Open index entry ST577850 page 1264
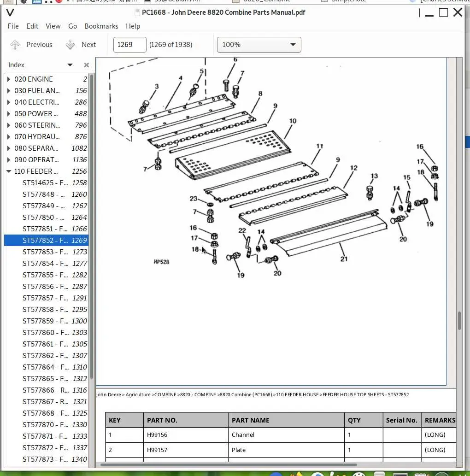The width and height of the screenshot is (470, 476). coord(47,217)
